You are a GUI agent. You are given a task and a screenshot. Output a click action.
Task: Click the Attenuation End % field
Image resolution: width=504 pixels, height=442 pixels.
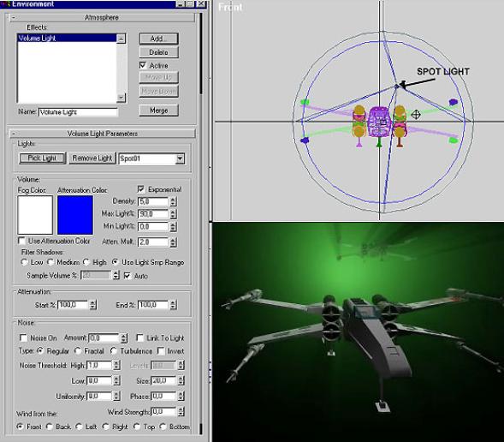(152, 305)
